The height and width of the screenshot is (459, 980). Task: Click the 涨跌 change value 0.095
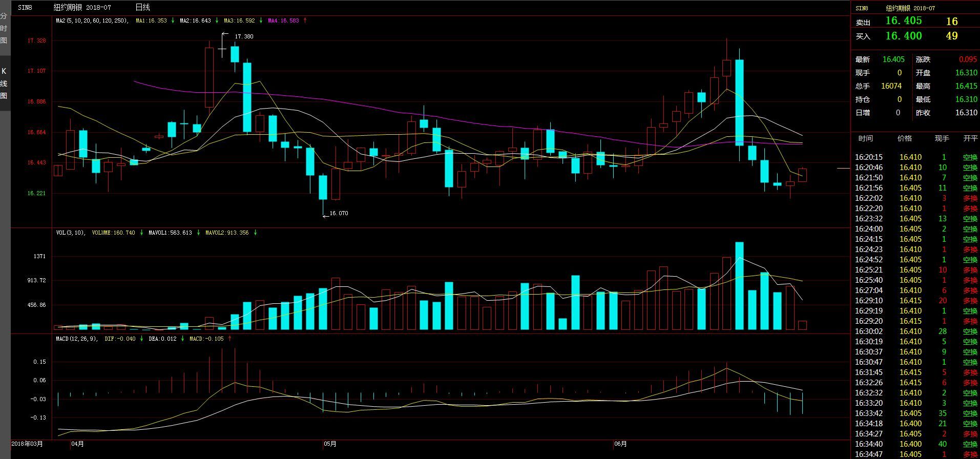click(968, 59)
